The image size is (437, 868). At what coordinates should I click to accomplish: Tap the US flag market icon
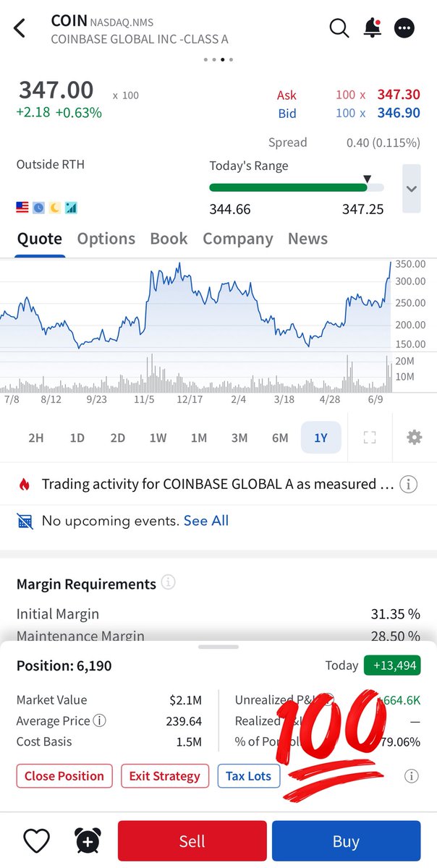pyautogui.click(x=22, y=208)
